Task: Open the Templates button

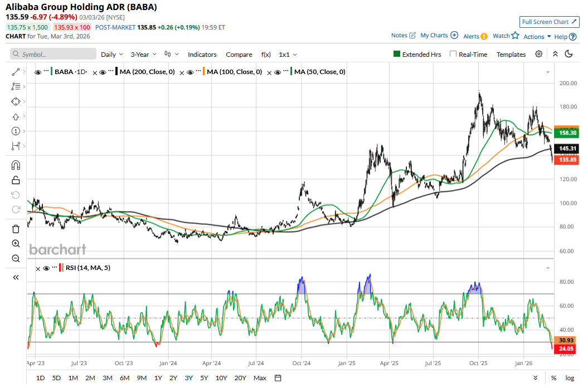Action: pos(511,55)
